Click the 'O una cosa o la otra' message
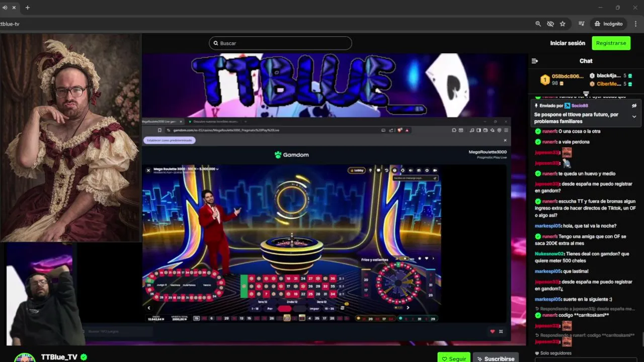The image size is (644, 362). (x=580, y=131)
